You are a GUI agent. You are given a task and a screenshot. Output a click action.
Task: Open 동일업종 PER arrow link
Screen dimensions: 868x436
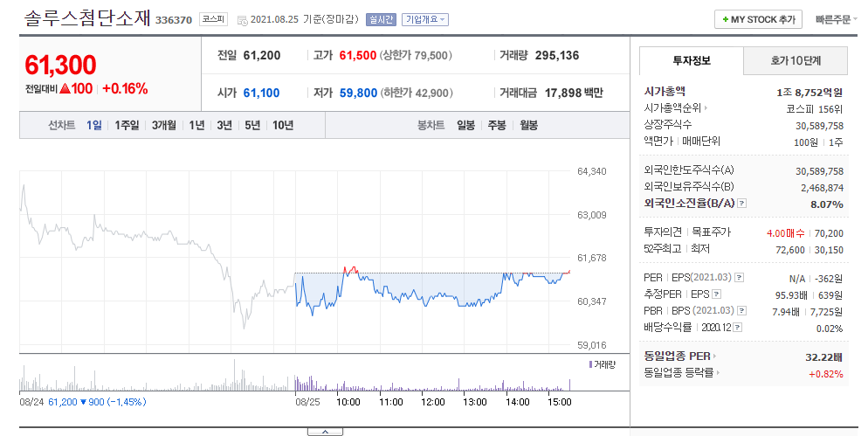pyautogui.click(x=714, y=356)
